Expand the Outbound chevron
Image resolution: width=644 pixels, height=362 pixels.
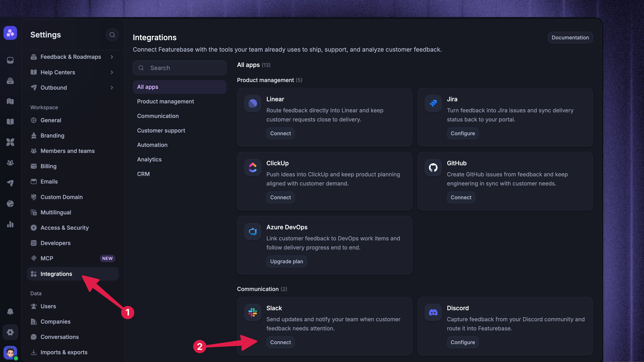click(112, 88)
